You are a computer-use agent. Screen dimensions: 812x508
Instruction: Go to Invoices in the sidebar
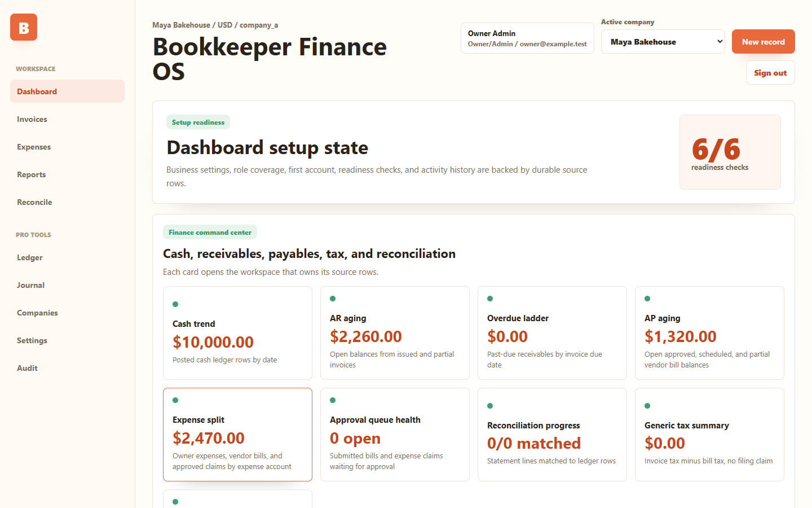(67, 119)
